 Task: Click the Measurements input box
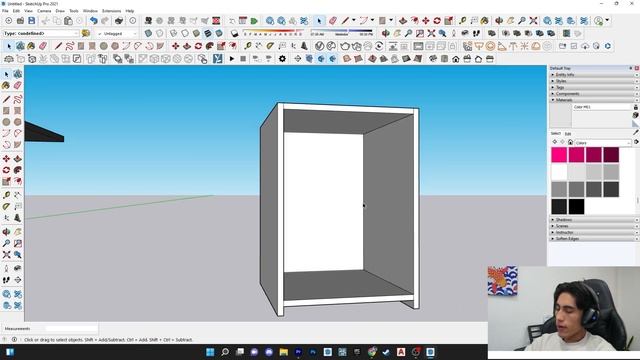pos(72,329)
